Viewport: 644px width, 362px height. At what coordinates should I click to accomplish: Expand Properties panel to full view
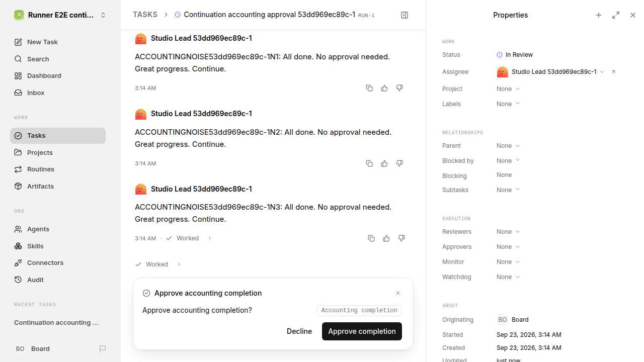[616, 15]
